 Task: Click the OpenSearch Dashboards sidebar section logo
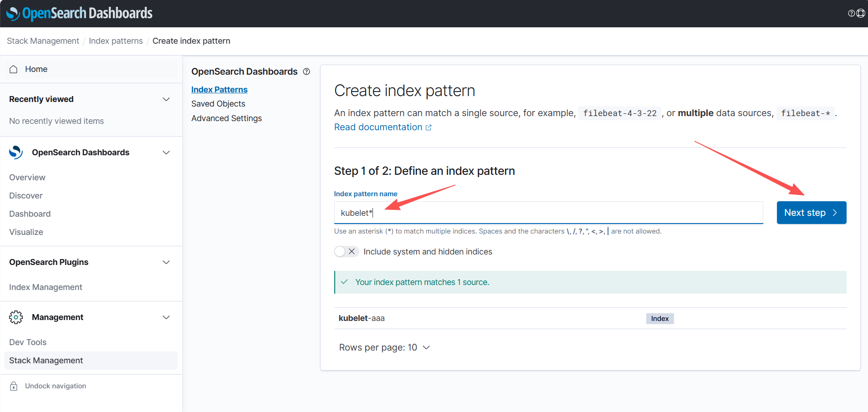point(16,153)
